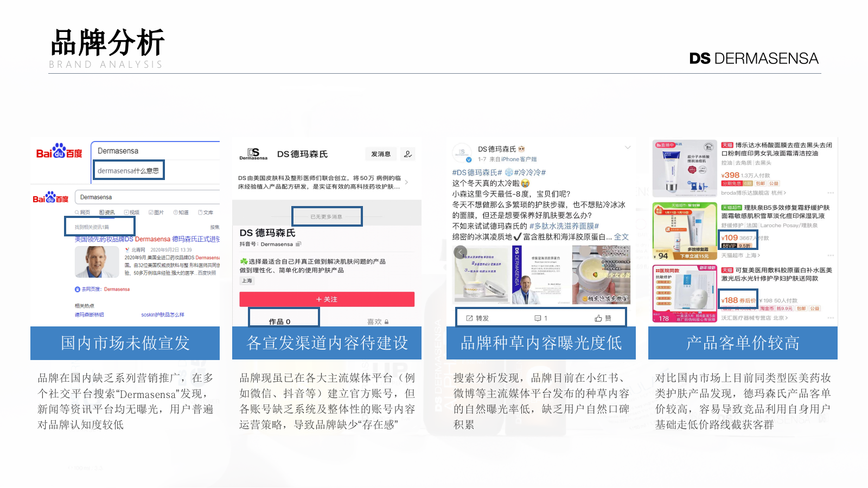The height and width of the screenshot is (488, 868).
Task: Click the '88VIP 9.5折' discount tag
Action: [x=737, y=246]
